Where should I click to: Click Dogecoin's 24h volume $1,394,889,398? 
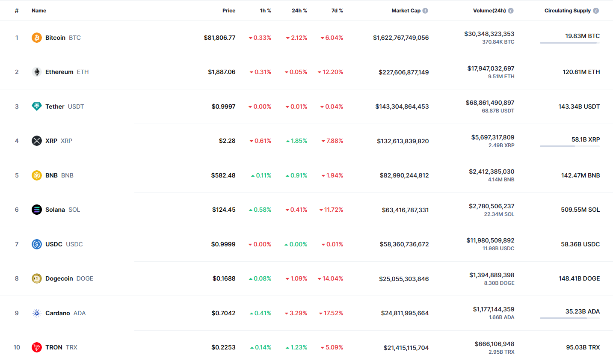492,275
